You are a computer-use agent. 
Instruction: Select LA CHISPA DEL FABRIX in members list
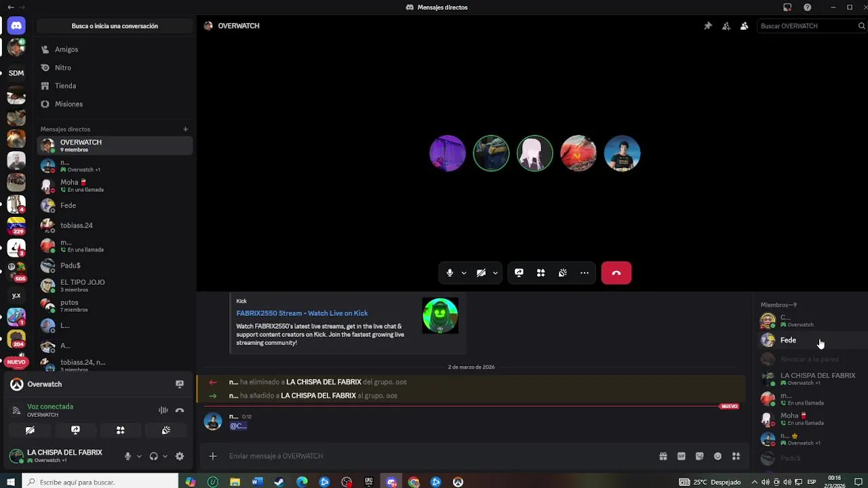(x=811, y=379)
